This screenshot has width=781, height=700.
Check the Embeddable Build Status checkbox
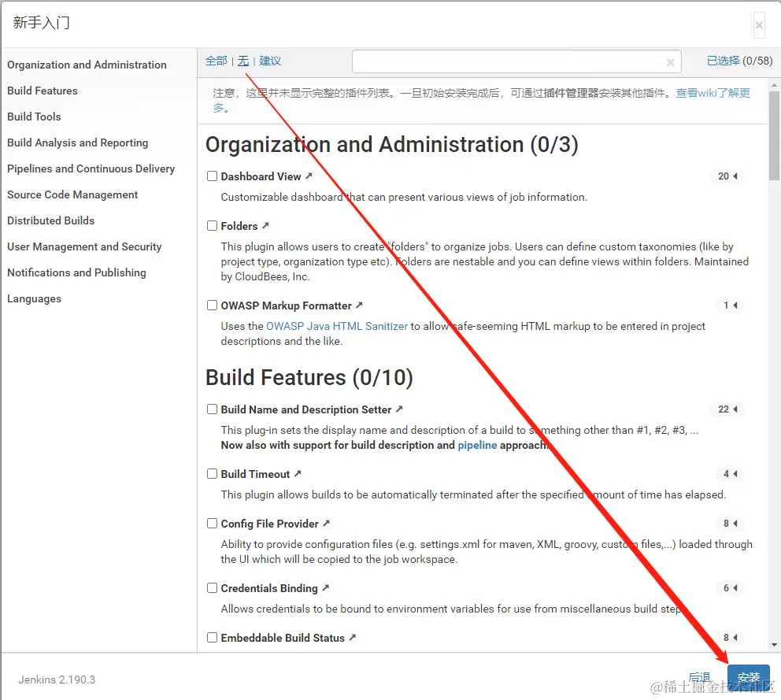click(213, 637)
